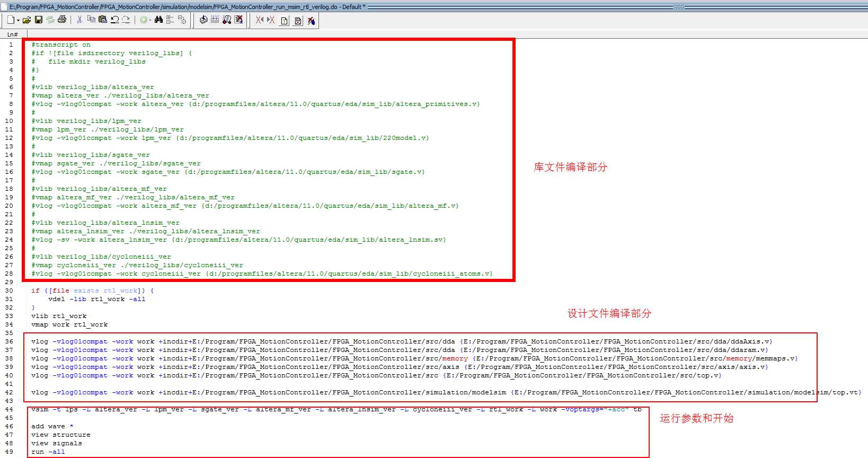
Task: Redo the last edit
Action: tap(126, 20)
